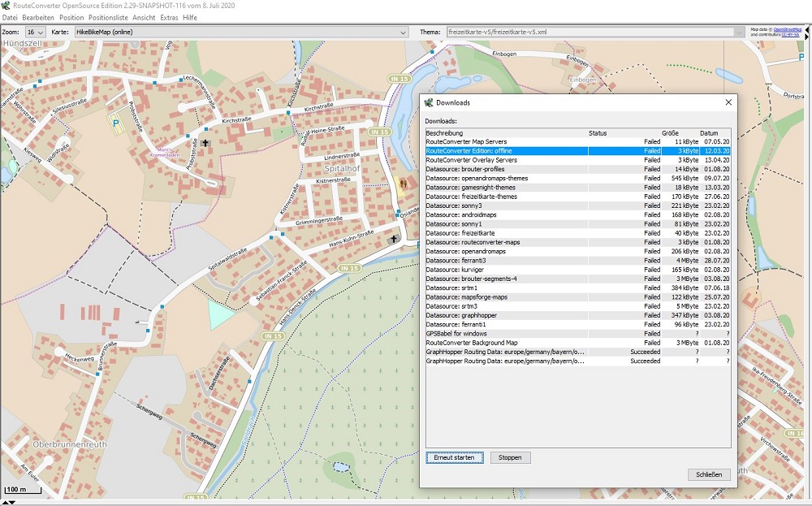Select row Datasource: sonny1
The width and height of the screenshot is (812, 506).
click(578, 224)
